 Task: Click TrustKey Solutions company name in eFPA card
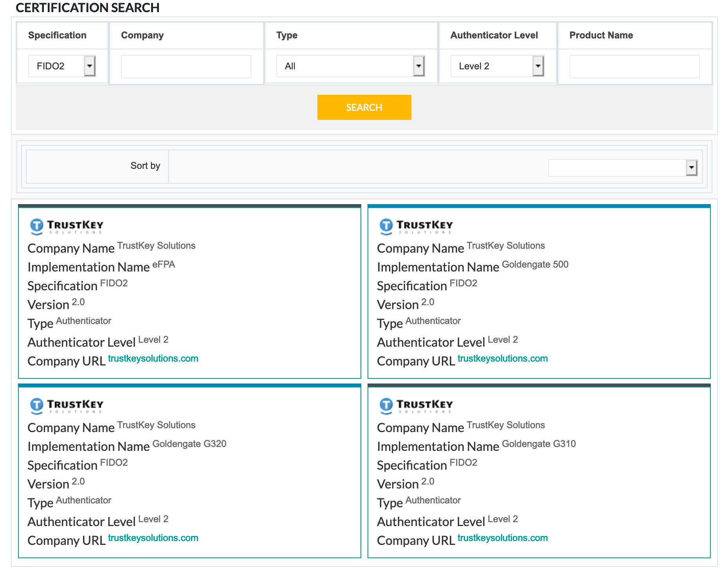coord(156,246)
